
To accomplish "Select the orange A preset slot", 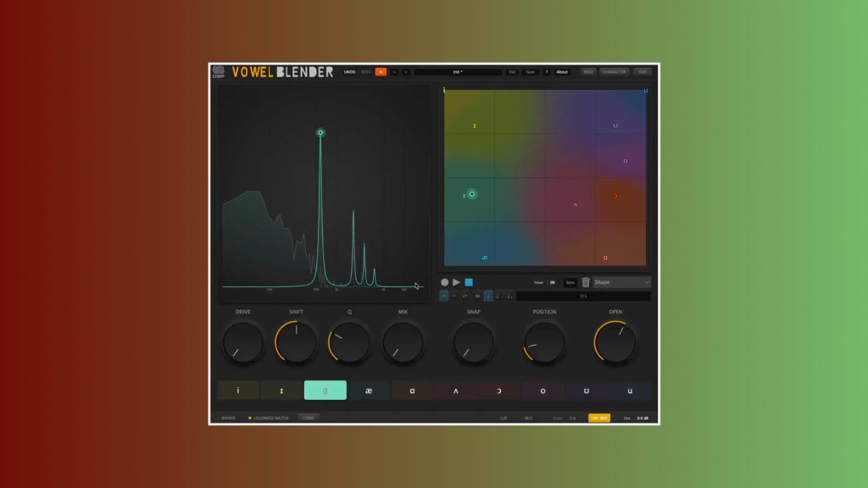I will click(381, 72).
